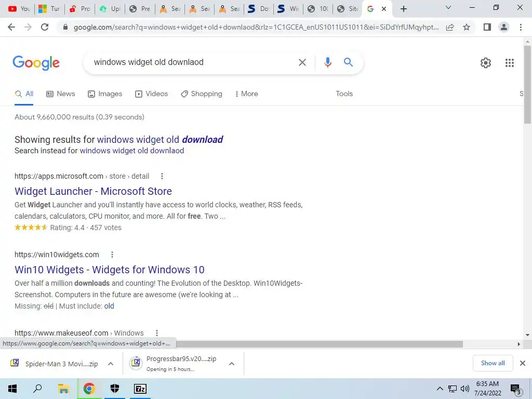Viewport: 532px width, 399px height.
Task: Open the Chrome profile menu
Action: coord(504,27)
